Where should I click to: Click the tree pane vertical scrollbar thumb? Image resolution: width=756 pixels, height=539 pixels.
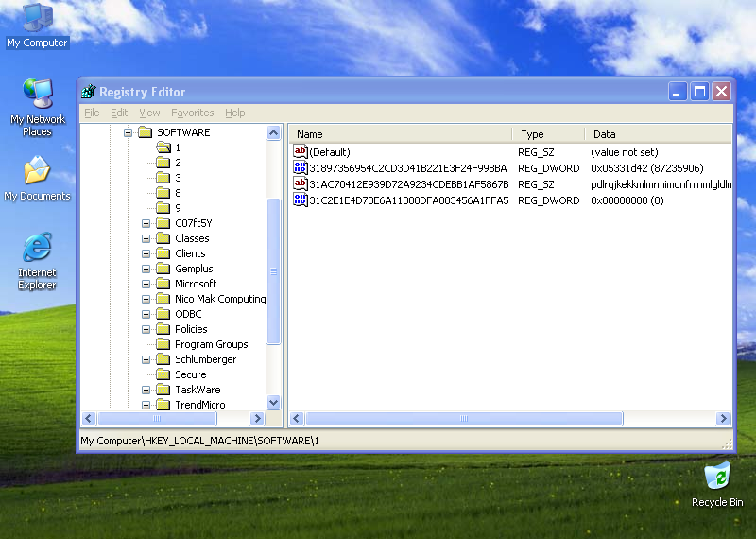coord(273,271)
